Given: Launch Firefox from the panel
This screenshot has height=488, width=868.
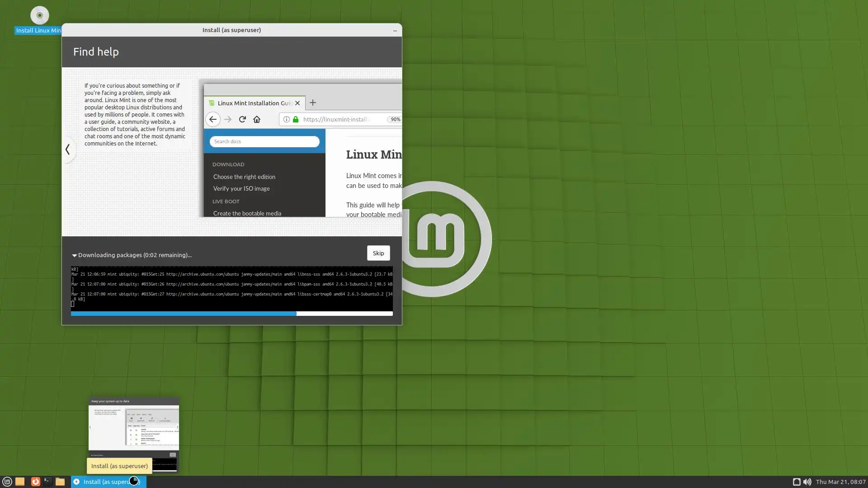Looking at the screenshot, I should point(35,482).
